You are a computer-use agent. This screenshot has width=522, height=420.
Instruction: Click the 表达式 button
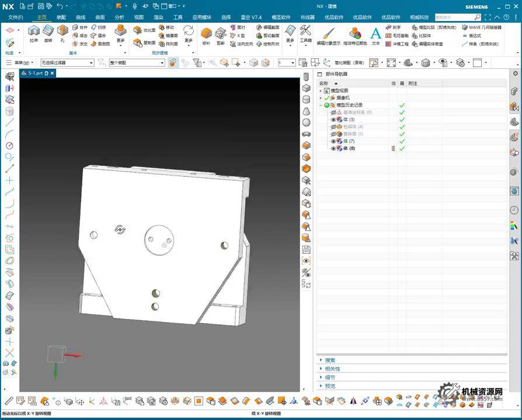pos(474,36)
